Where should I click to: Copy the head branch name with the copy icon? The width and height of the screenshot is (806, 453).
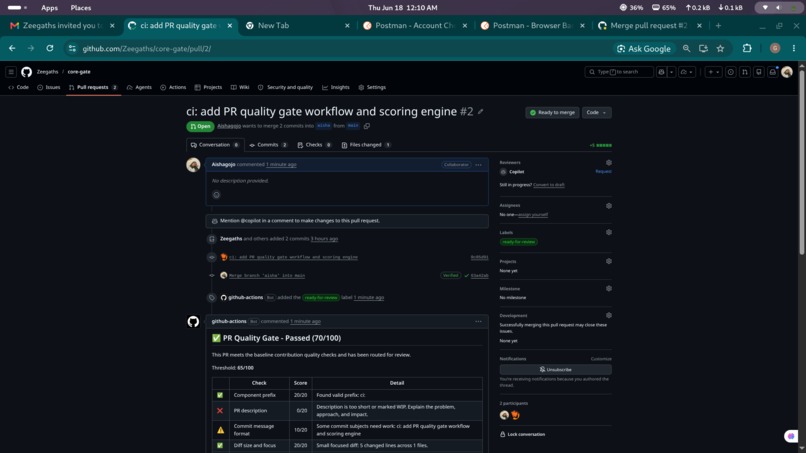click(x=367, y=126)
